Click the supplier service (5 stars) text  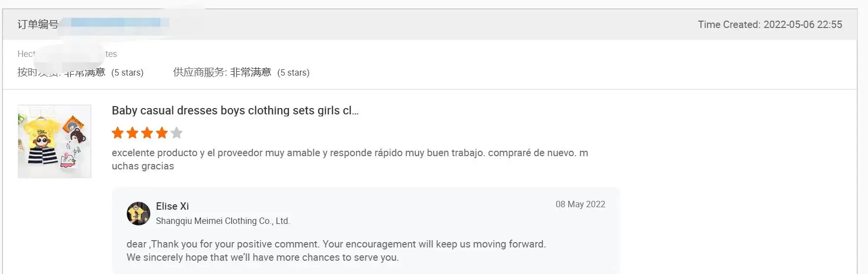point(293,73)
